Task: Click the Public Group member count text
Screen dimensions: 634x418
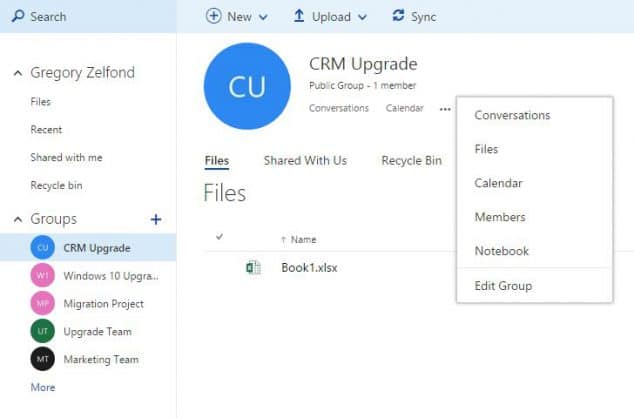Action: pyautogui.click(x=362, y=86)
